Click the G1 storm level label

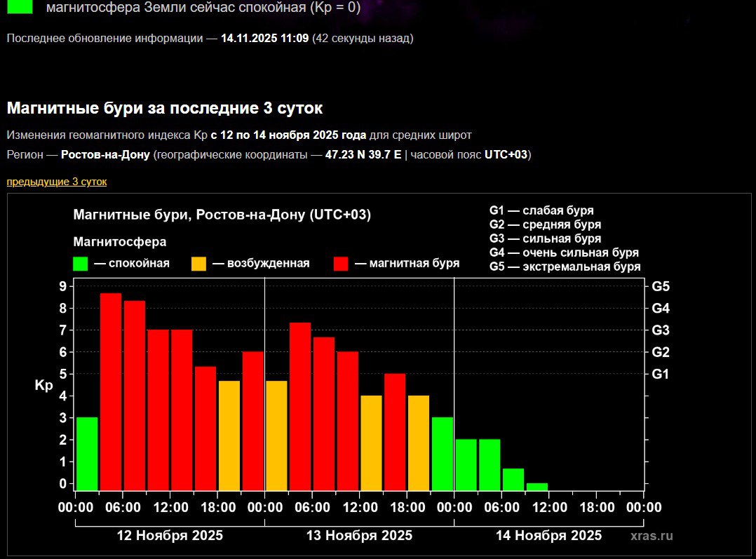[x=661, y=374]
